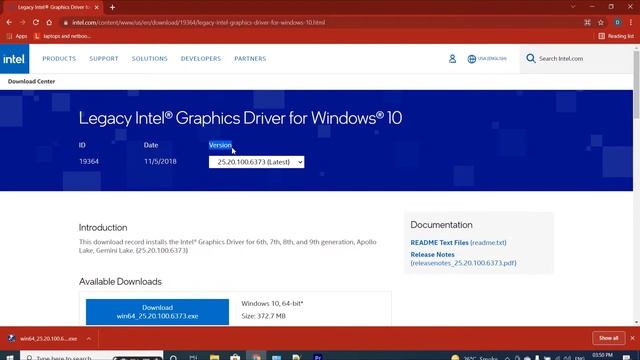This screenshot has height=360, width=640.
Task: Open the Reading list
Action: pyautogui.click(x=616, y=36)
